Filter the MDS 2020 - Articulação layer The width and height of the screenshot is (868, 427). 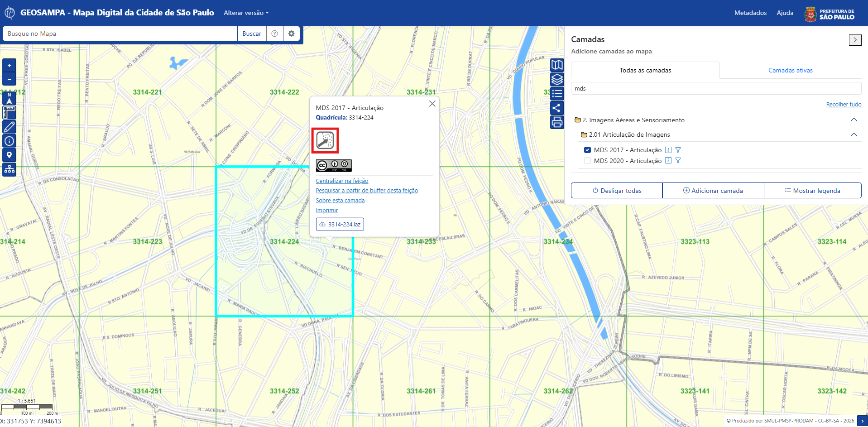(678, 161)
